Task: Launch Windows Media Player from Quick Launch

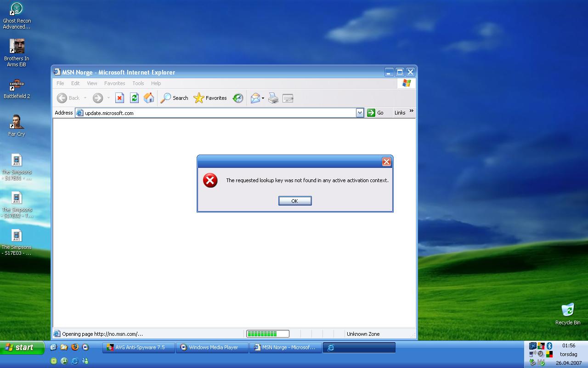Action: tap(85, 347)
